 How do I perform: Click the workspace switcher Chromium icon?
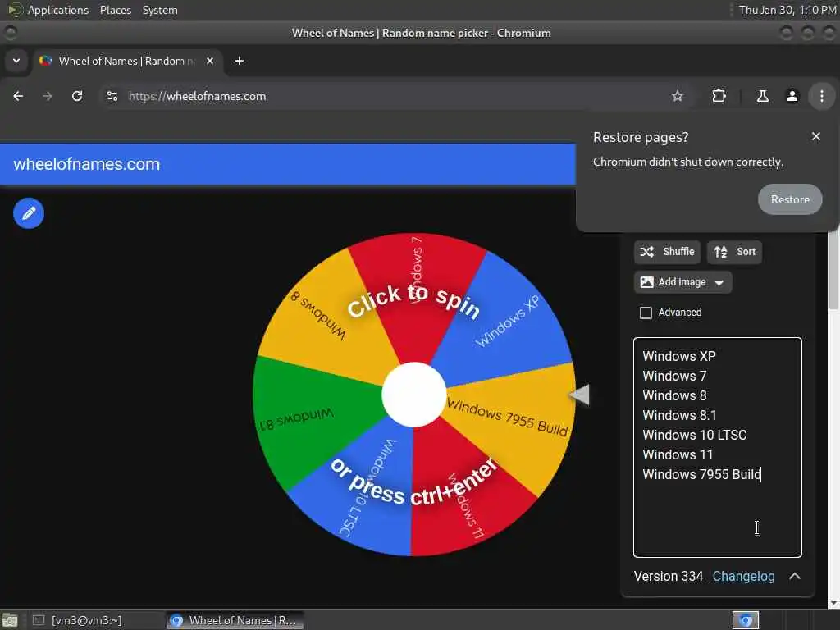coord(746,620)
